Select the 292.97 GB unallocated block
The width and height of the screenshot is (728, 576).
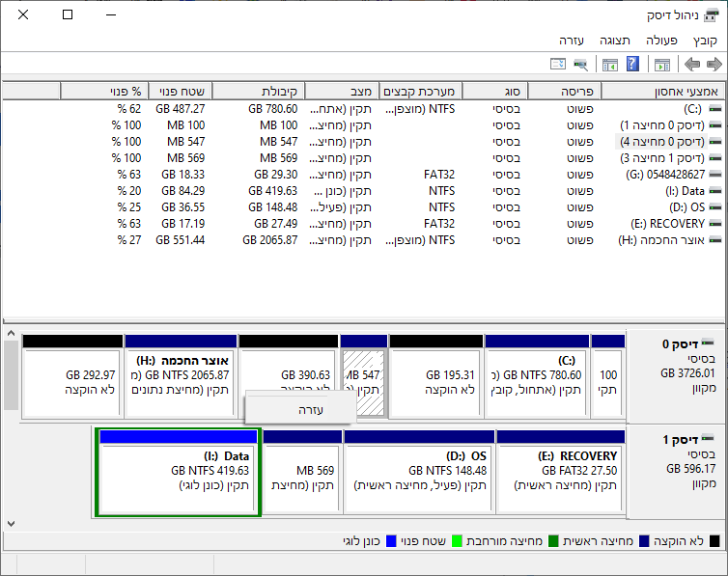click(72, 376)
